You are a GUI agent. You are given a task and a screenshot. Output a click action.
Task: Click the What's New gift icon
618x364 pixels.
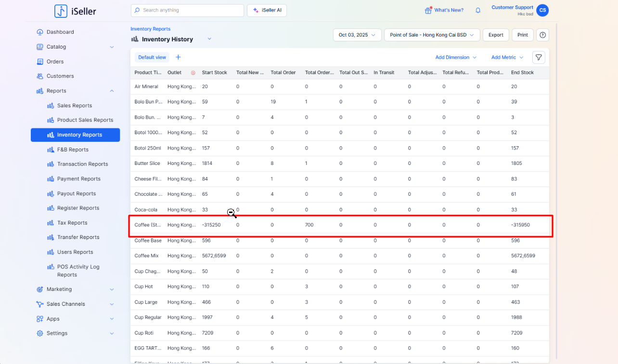tap(428, 10)
